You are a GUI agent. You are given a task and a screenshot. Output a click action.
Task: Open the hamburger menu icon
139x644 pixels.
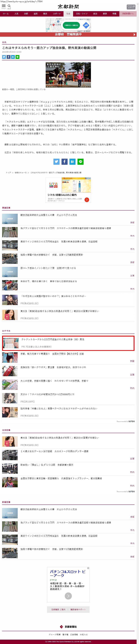coord(4,6)
